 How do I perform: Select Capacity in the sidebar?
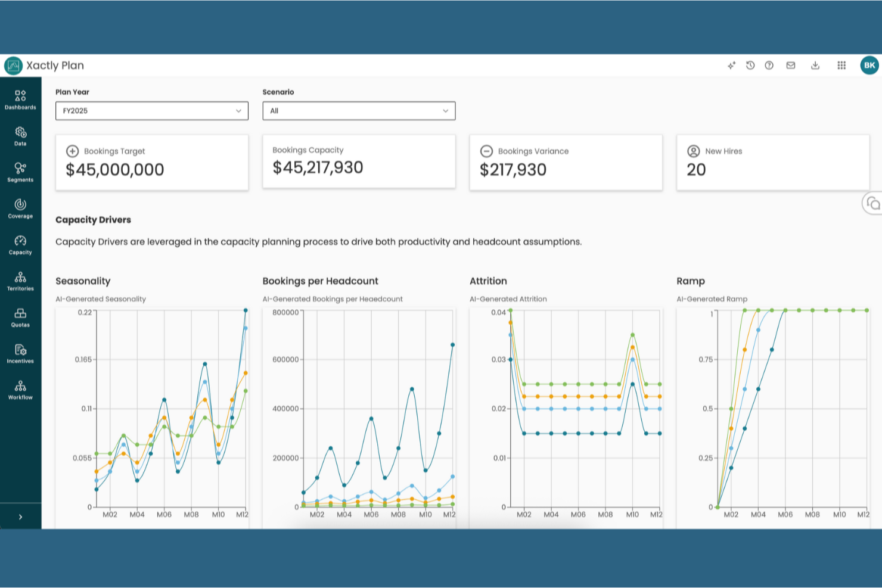tap(20, 245)
